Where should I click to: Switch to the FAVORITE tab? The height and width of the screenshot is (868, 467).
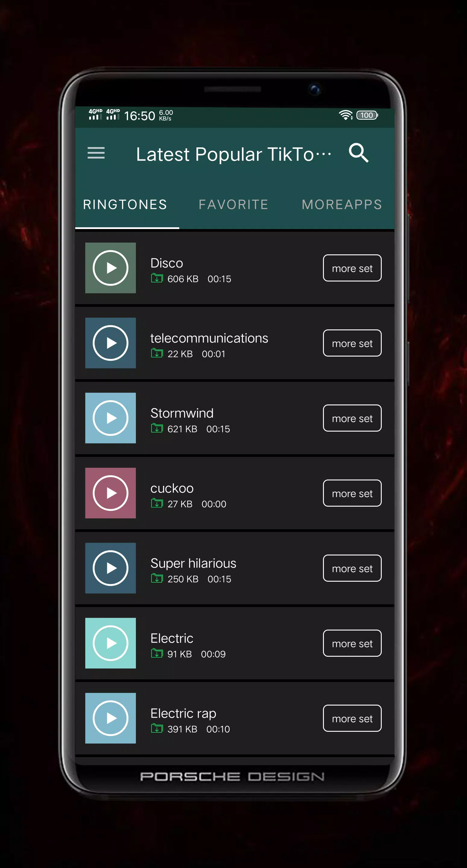point(233,205)
